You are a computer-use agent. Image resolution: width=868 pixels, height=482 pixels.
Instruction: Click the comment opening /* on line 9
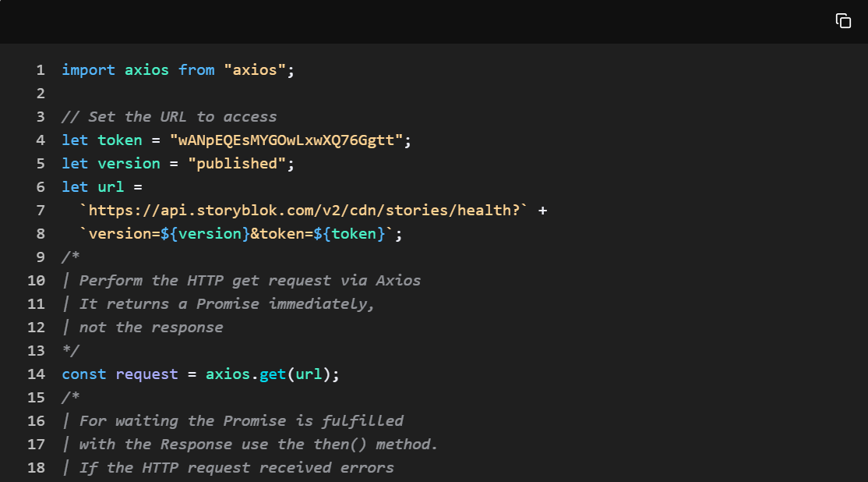tap(70, 257)
